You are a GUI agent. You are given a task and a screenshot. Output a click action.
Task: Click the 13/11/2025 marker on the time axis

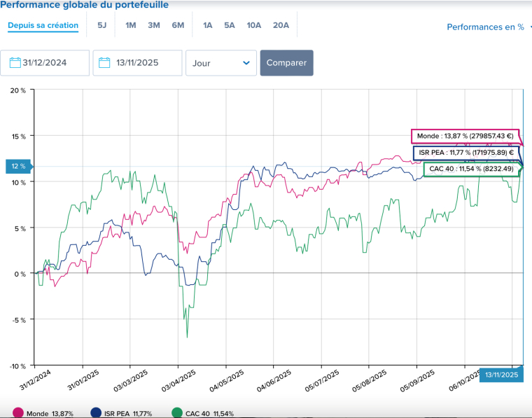click(500, 375)
